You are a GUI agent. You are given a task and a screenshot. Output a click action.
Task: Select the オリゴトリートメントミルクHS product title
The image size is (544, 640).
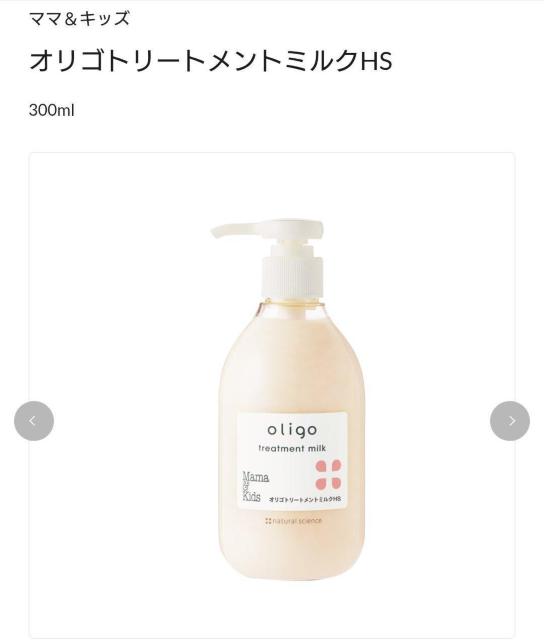210,60
